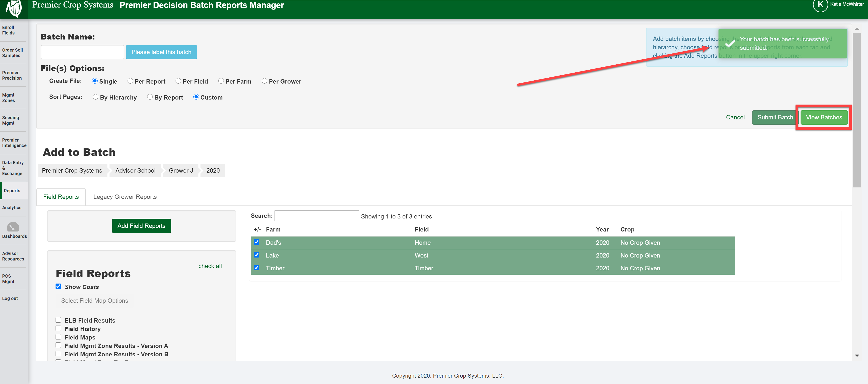The width and height of the screenshot is (868, 384).
Task: Open Premier Intelligence from the sidebar
Action: [x=14, y=143]
